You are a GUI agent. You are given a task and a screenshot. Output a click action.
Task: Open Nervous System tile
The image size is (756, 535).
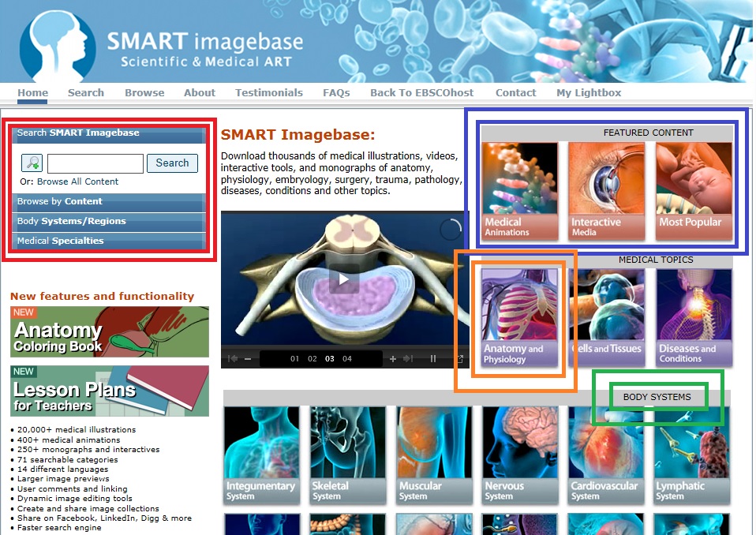click(520, 455)
